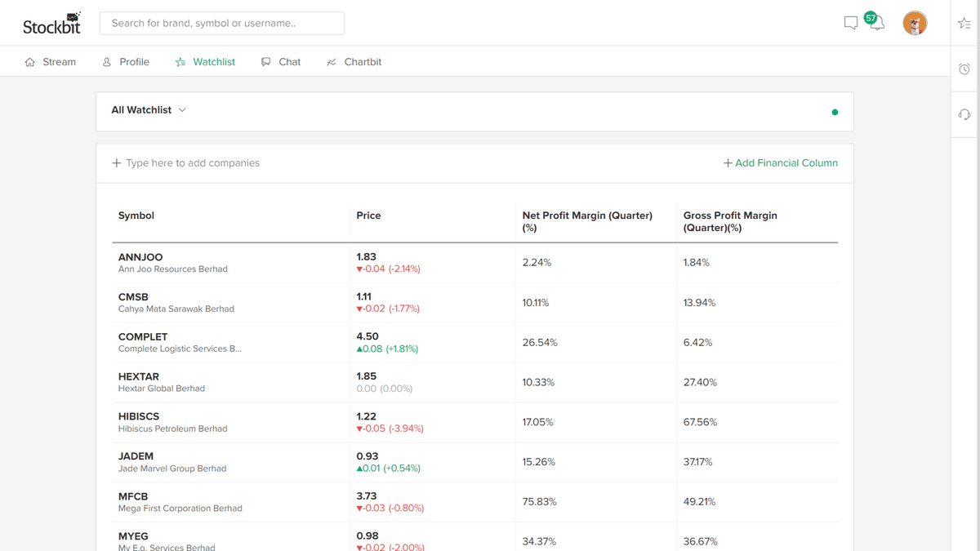
Task: Click the 'Type here to add companies' field
Action: point(193,163)
